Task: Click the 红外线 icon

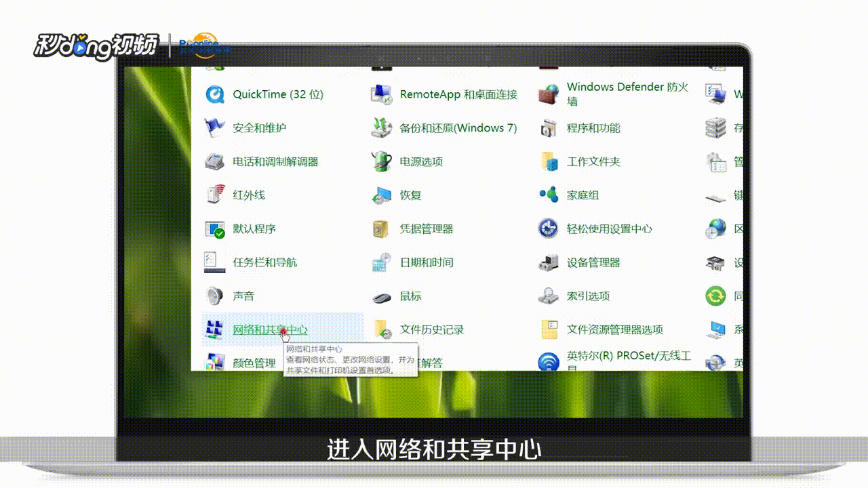Action: [x=215, y=195]
